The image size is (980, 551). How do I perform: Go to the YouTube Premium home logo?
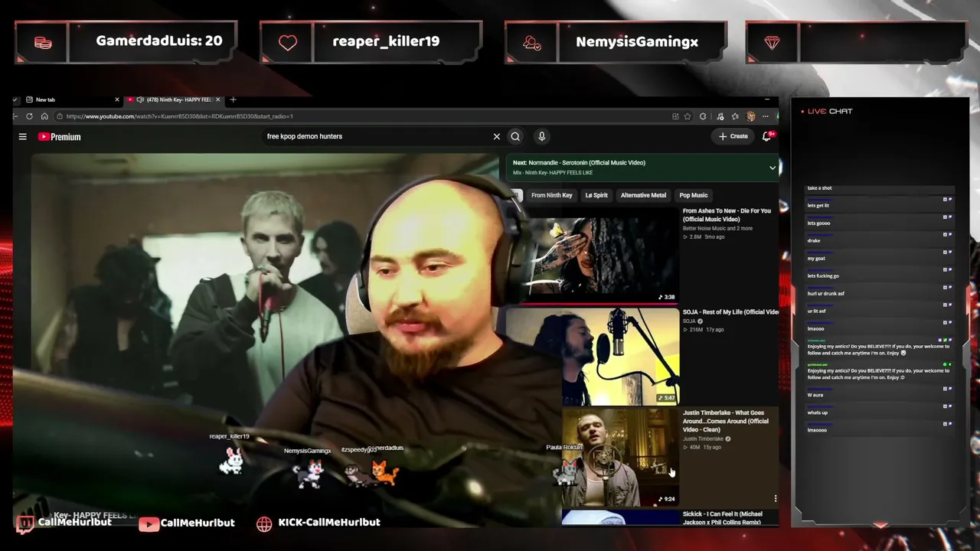coord(59,137)
